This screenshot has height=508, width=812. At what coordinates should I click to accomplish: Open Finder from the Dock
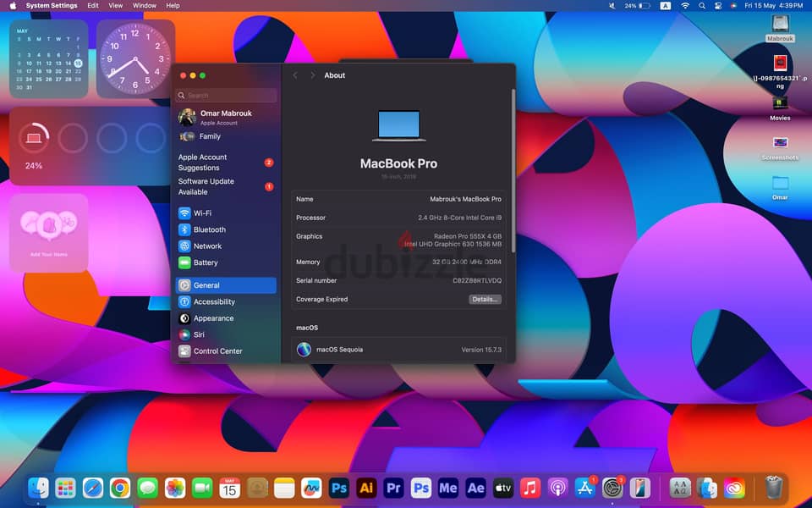pos(38,488)
